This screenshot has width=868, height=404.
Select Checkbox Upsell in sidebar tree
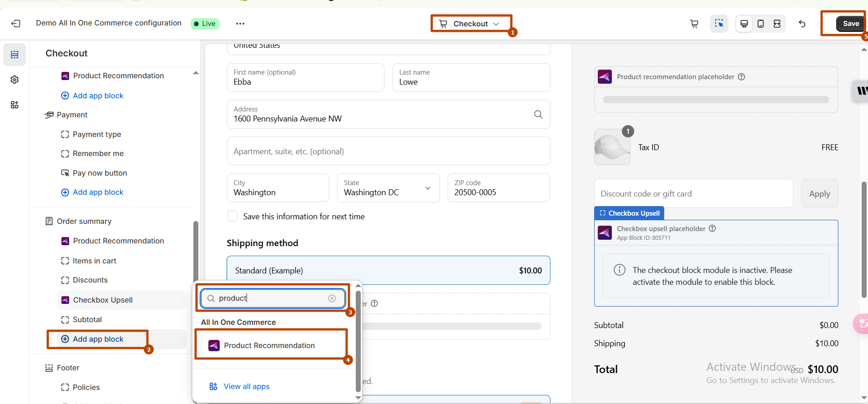pos(103,300)
